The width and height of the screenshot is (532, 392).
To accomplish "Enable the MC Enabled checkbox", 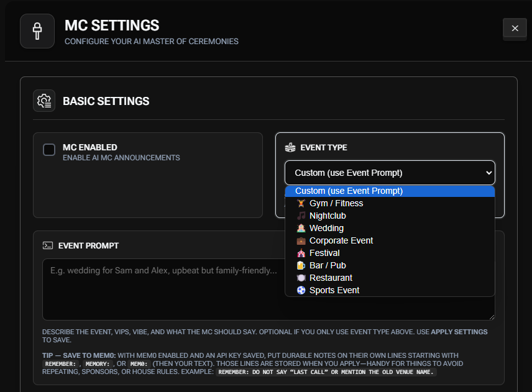I will pyautogui.click(x=49, y=150).
